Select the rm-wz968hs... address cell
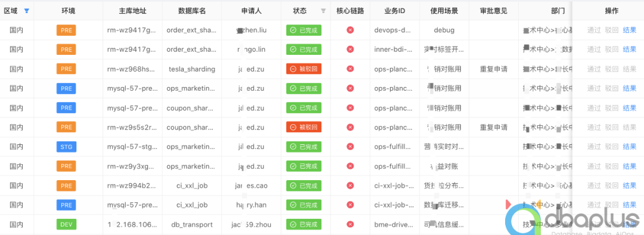Viewport: 644px width, 235px height. 132,69
